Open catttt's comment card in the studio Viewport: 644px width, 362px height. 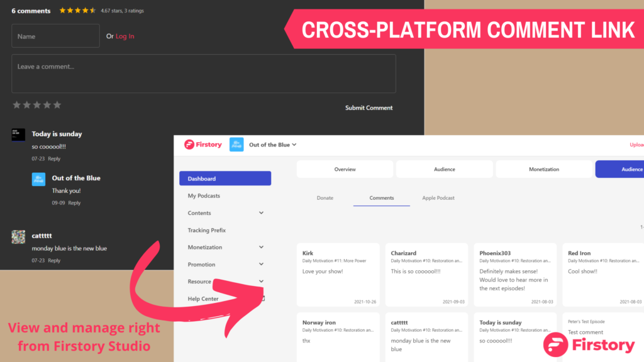(x=427, y=337)
